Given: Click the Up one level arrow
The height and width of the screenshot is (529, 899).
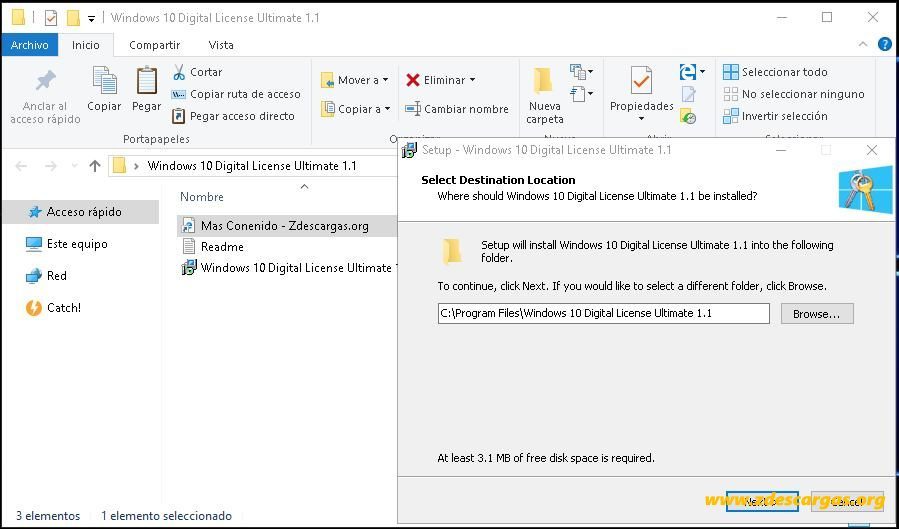Looking at the screenshot, I should pos(95,166).
